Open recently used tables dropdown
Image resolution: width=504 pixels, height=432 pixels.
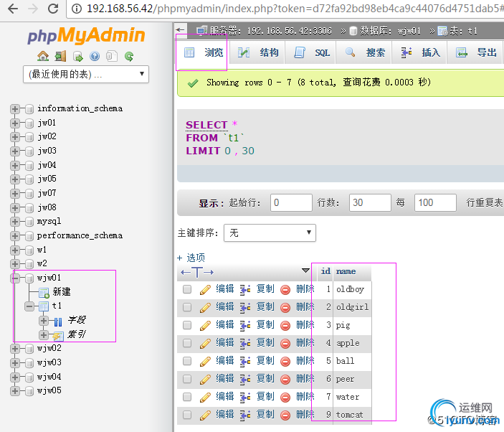tap(86, 75)
